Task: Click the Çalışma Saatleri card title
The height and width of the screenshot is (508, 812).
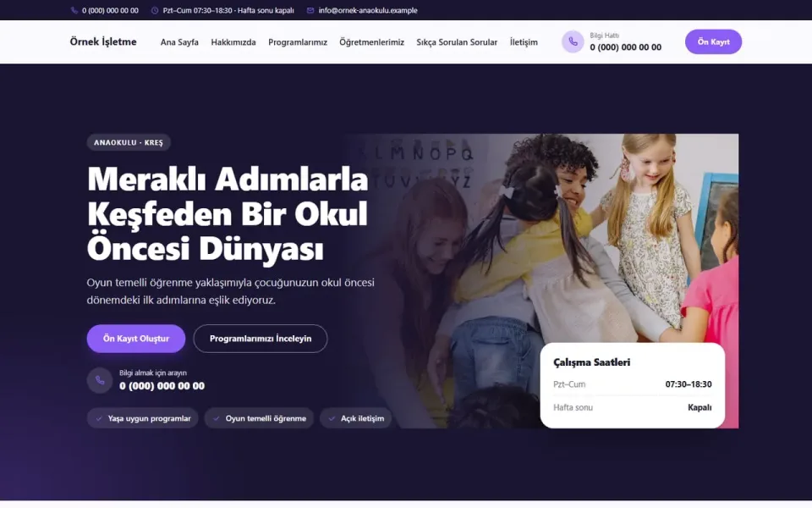Action: pyautogui.click(x=591, y=362)
